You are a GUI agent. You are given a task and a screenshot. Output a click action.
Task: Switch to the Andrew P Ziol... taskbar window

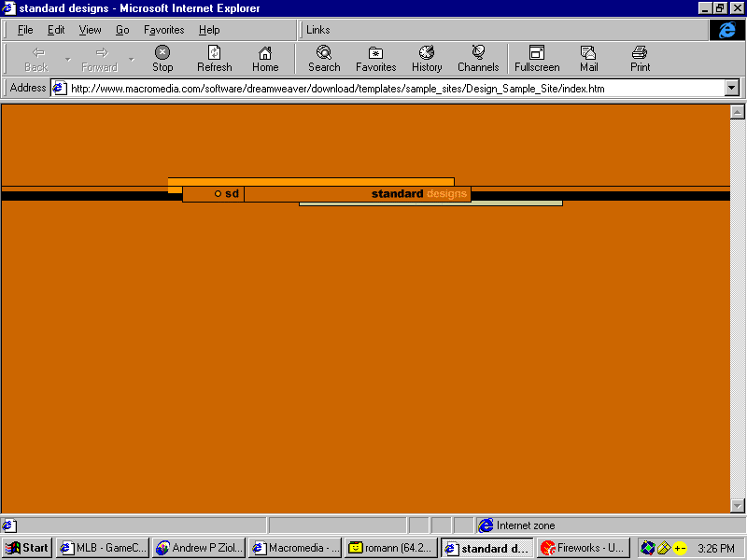[x=199, y=548]
